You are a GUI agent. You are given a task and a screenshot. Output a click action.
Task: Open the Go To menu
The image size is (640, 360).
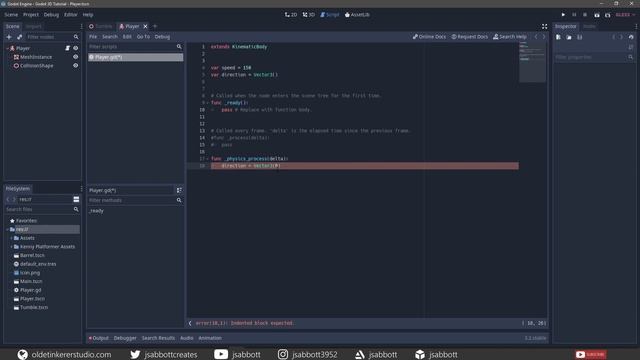143,37
